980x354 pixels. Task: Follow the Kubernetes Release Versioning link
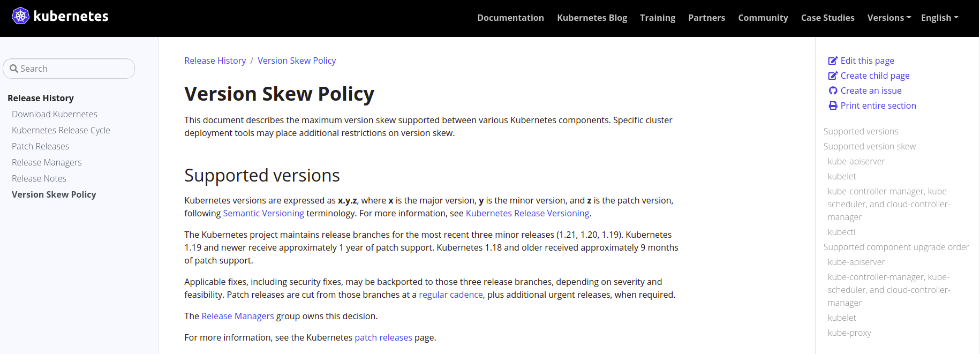pos(527,213)
